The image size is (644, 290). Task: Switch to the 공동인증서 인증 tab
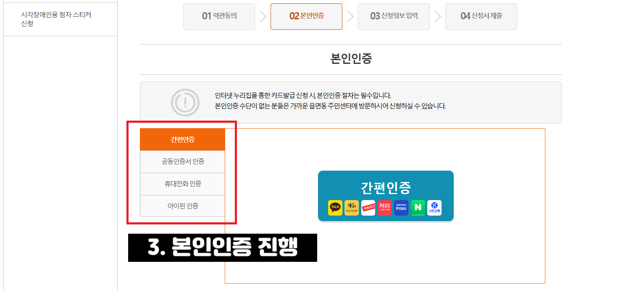click(182, 161)
